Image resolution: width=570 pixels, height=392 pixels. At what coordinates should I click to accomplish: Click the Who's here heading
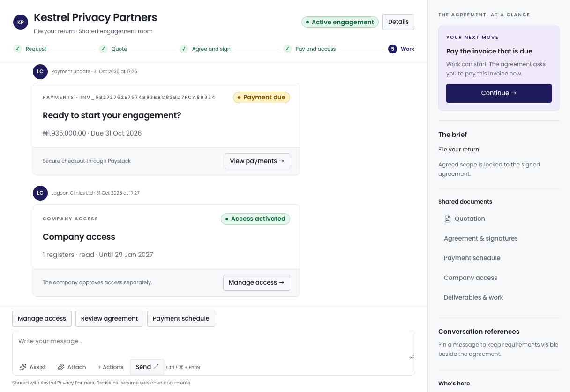(454, 384)
